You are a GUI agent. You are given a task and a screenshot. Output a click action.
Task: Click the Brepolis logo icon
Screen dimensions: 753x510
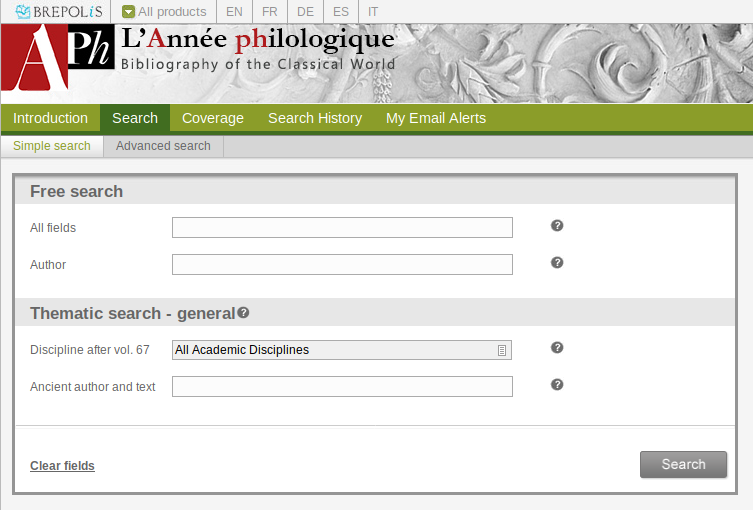[x=59, y=12]
